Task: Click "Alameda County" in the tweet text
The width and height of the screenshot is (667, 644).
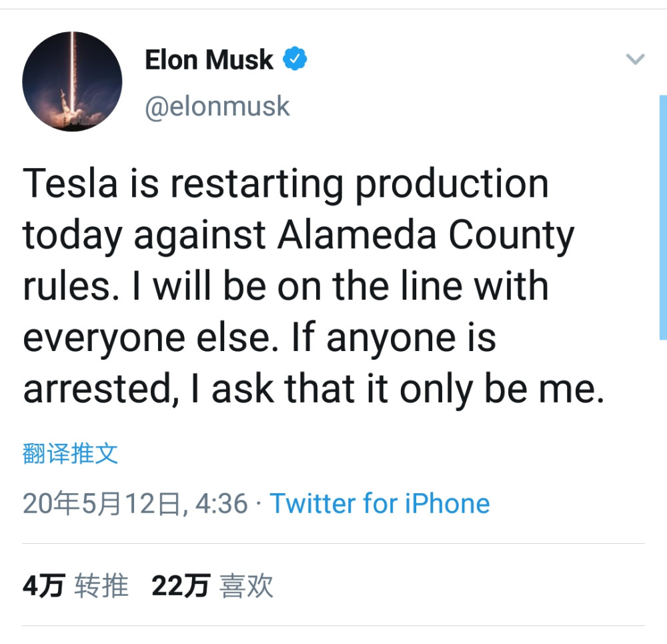Action: click(x=426, y=235)
